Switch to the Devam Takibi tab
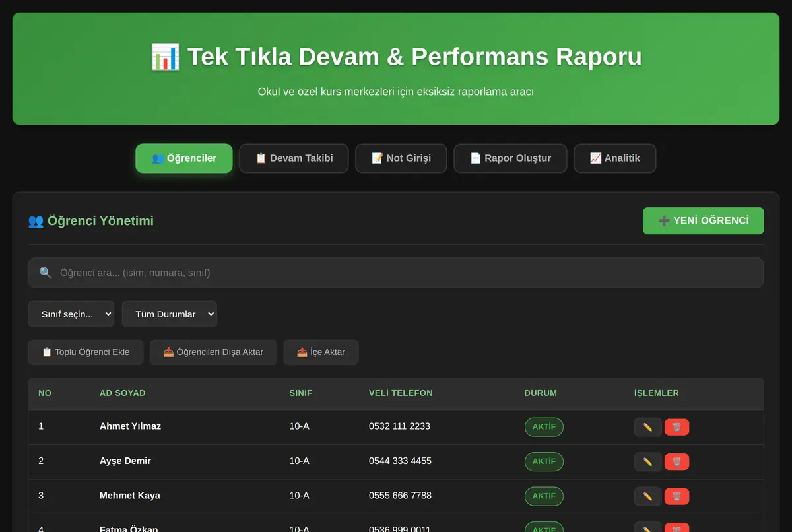This screenshot has height=532, width=792. [x=294, y=158]
